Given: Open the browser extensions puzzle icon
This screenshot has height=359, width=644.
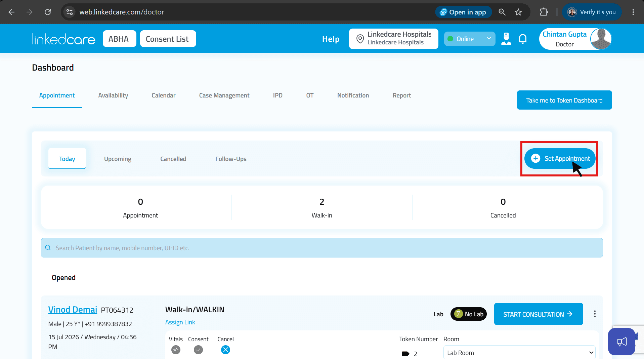Looking at the screenshot, I should pos(544,12).
